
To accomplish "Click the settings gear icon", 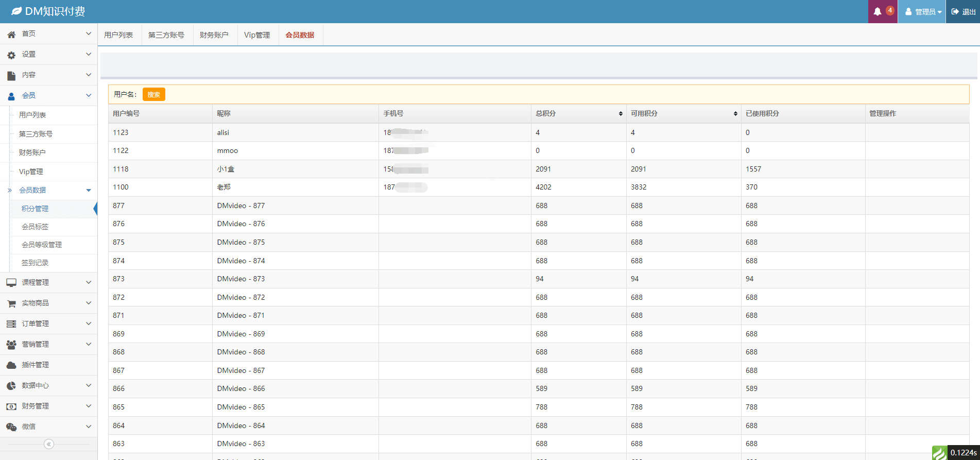I will (x=11, y=55).
